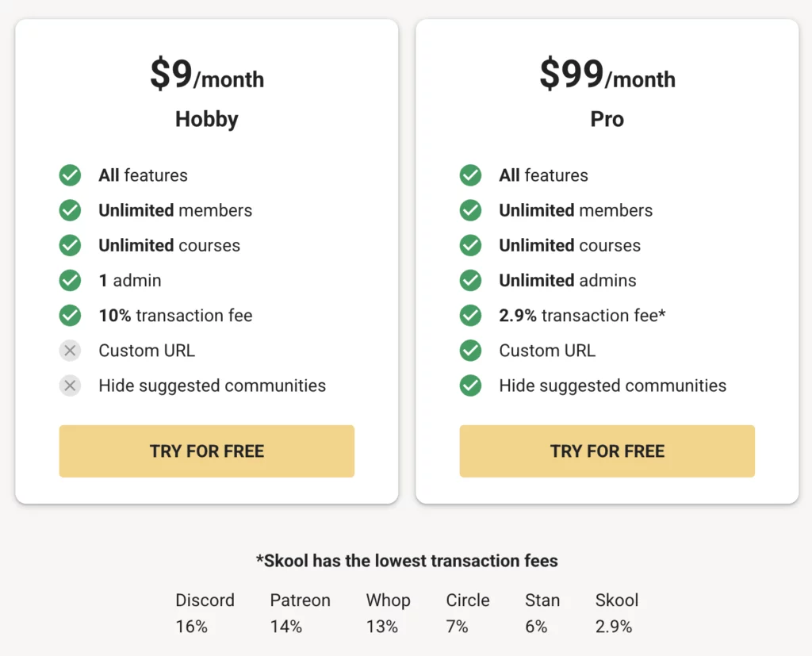The image size is (812, 656).
Task: Click the checkmark next to 1 admin
Action: (70, 280)
